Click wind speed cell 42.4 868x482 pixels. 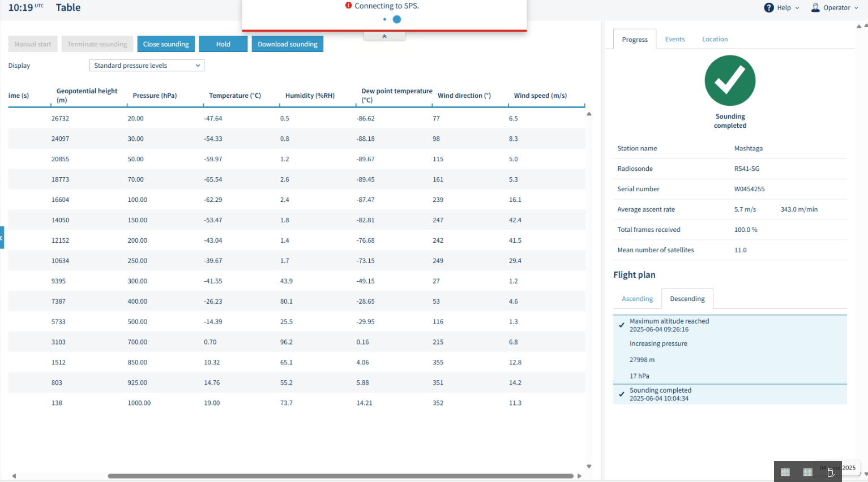coord(515,221)
